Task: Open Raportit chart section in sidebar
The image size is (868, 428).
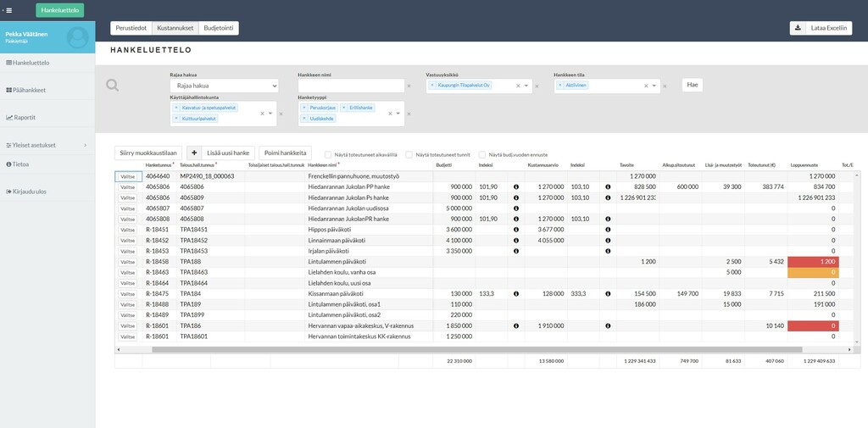Action: (x=24, y=118)
